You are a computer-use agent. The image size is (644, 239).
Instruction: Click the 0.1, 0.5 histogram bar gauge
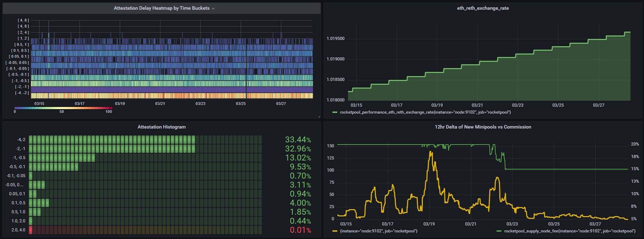pyautogui.click(x=39, y=203)
